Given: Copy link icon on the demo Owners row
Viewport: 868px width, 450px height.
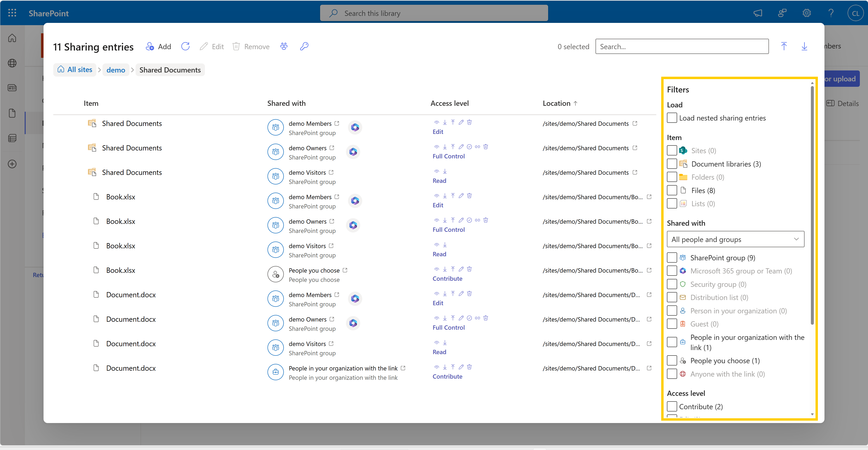Looking at the screenshot, I should tap(477, 147).
